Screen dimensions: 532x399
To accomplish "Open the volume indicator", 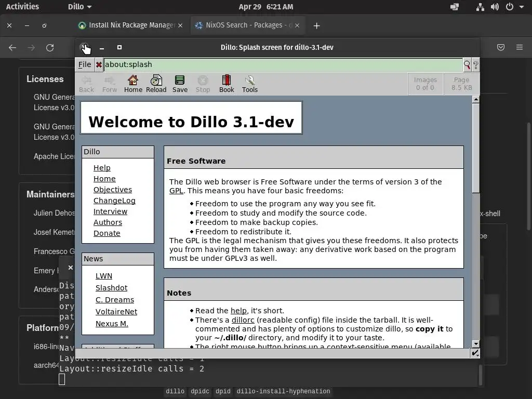I will [x=495, y=7].
